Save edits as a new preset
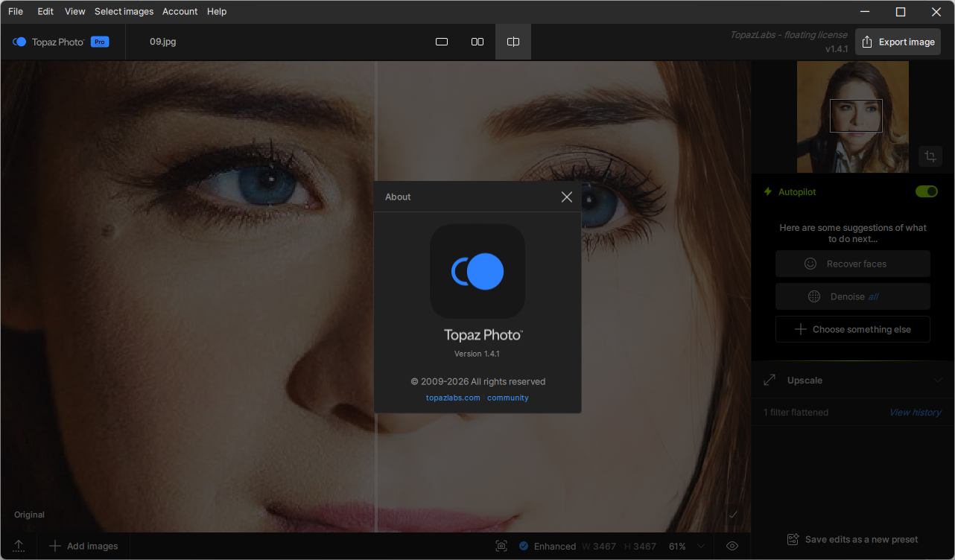This screenshot has height=560, width=955. pos(853,539)
